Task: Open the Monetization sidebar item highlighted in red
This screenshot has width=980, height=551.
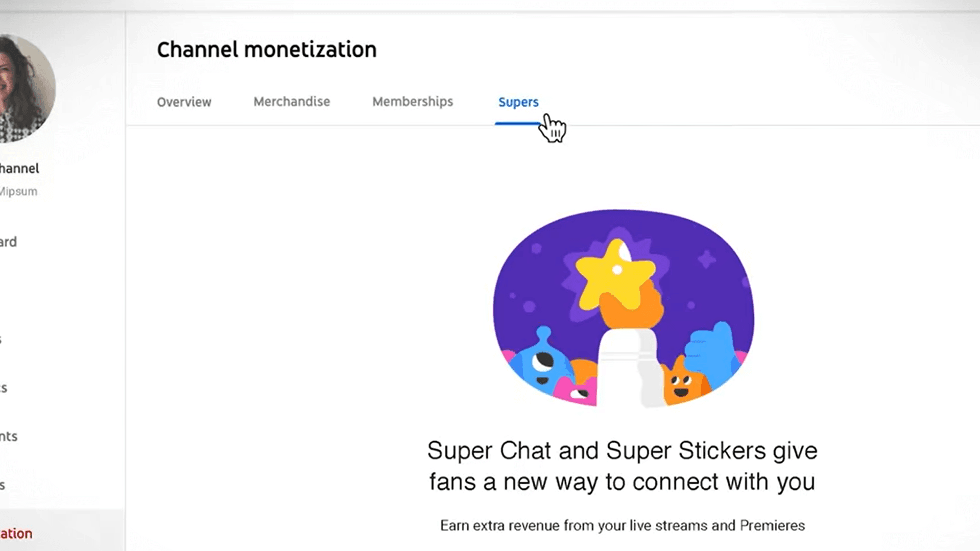Action: coord(15,533)
